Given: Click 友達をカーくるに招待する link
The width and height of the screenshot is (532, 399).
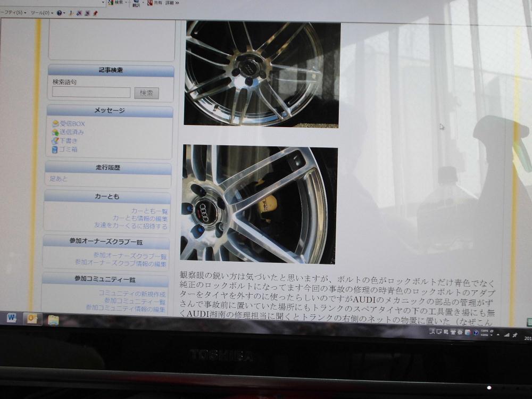Looking at the screenshot, I should (130, 226).
